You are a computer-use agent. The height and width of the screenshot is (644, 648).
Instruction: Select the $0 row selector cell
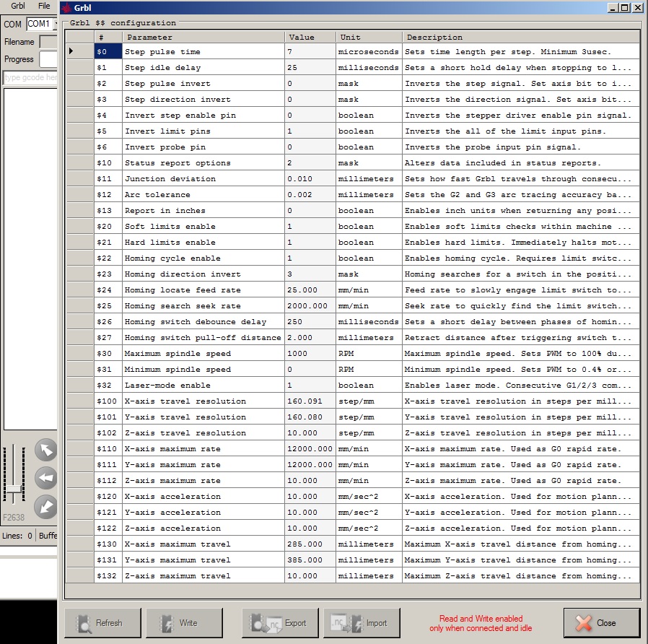tap(80, 51)
